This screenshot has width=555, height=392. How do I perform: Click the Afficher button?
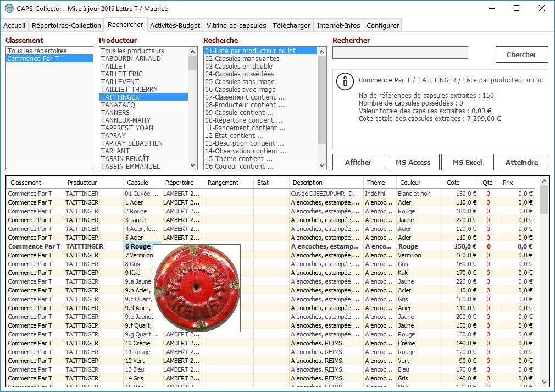(359, 162)
